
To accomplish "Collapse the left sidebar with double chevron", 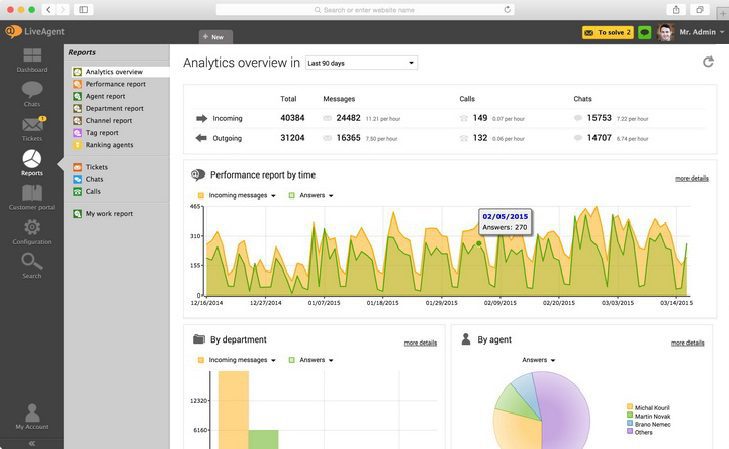I will (32, 442).
